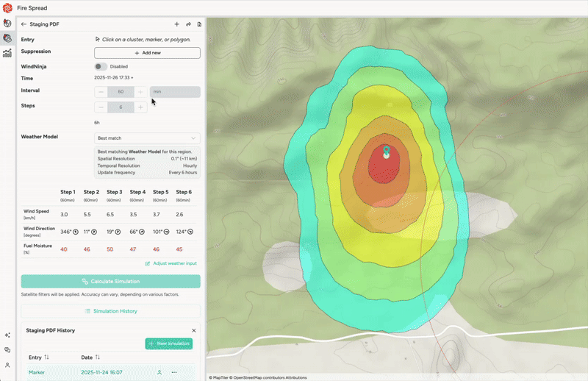Sort history by the Date column
Viewport: 588px width, 381px height.
[98, 357]
